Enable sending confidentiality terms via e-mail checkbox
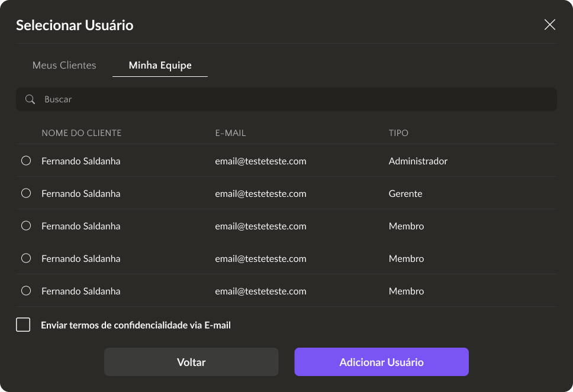 pyautogui.click(x=23, y=325)
